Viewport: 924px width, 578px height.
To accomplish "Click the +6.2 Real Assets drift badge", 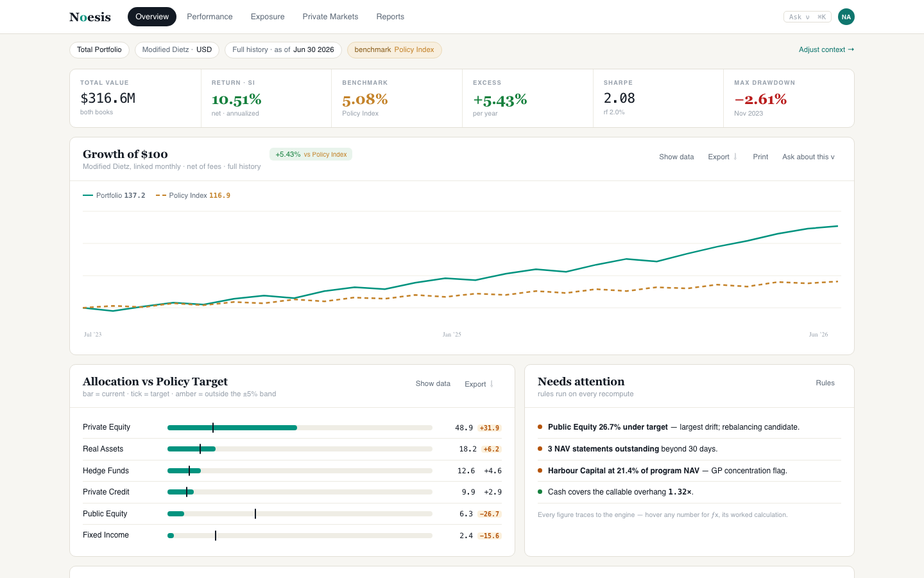I will tap(492, 449).
